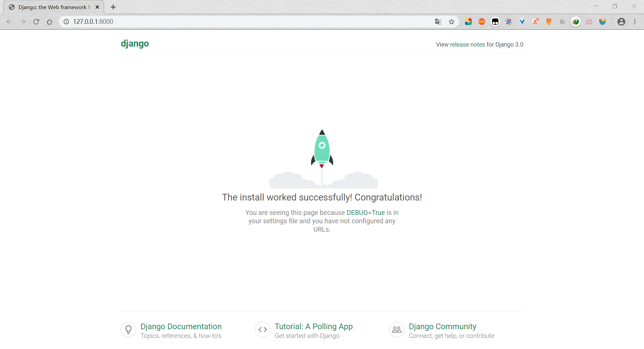Image resolution: width=644 pixels, height=349 pixels.
Task: Click the code brackets icon beside Tutorial
Action: click(263, 330)
